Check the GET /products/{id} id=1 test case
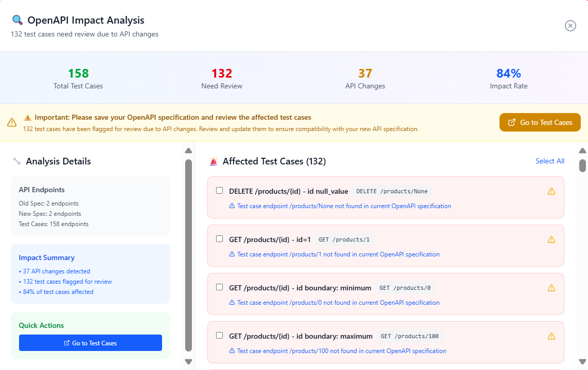The height and width of the screenshot is (370, 588). coord(219,238)
